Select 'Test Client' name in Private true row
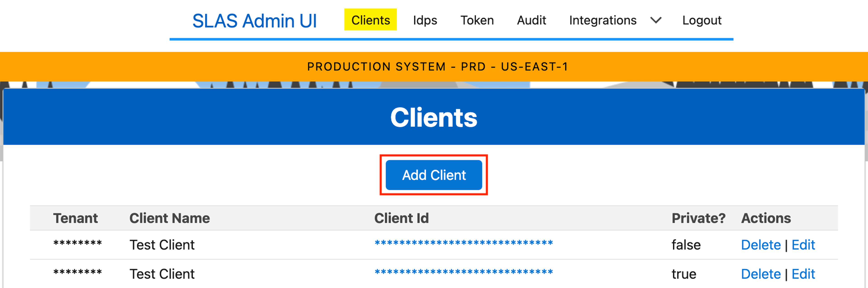The image size is (868, 288). (162, 274)
